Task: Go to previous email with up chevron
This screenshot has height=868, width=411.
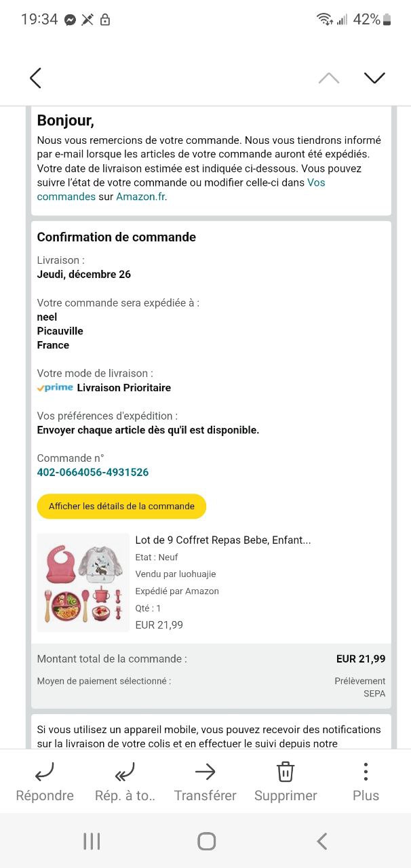Action: point(329,78)
